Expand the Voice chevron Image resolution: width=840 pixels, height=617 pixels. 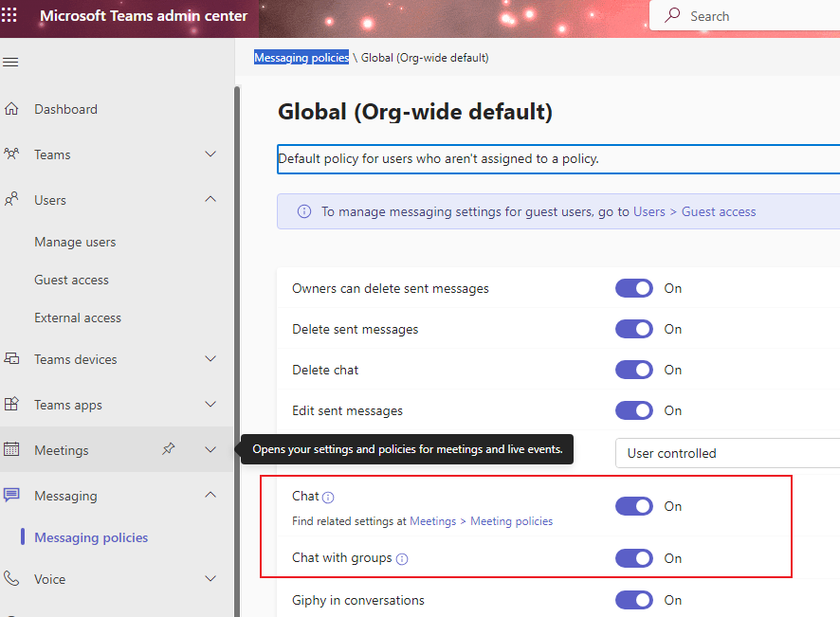[x=210, y=578]
